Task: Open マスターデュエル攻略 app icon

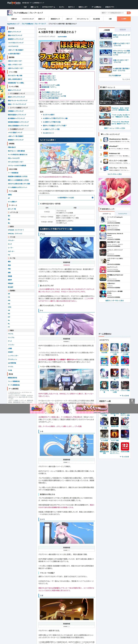Action: (114, 385)
